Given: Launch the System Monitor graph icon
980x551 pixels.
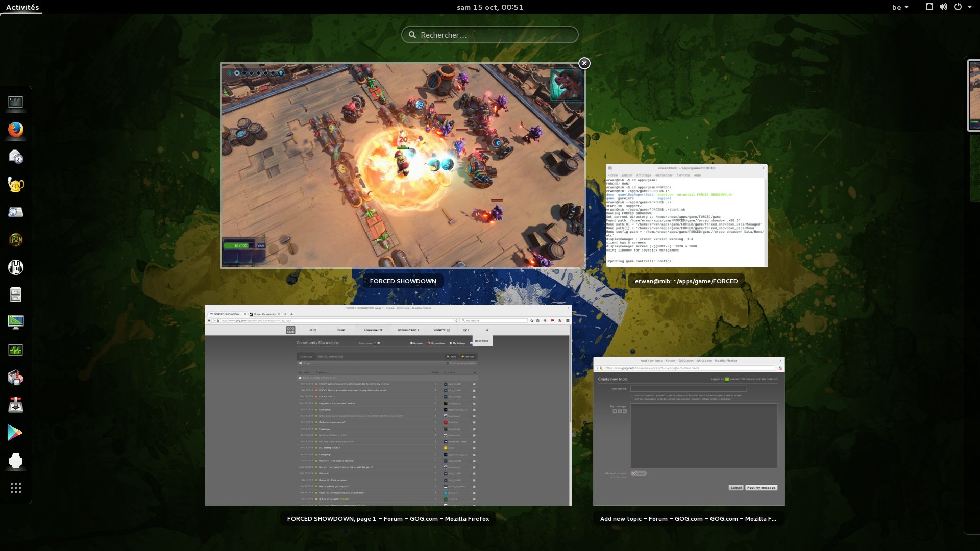Looking at the screenshot, I should (x=16, y=350).
